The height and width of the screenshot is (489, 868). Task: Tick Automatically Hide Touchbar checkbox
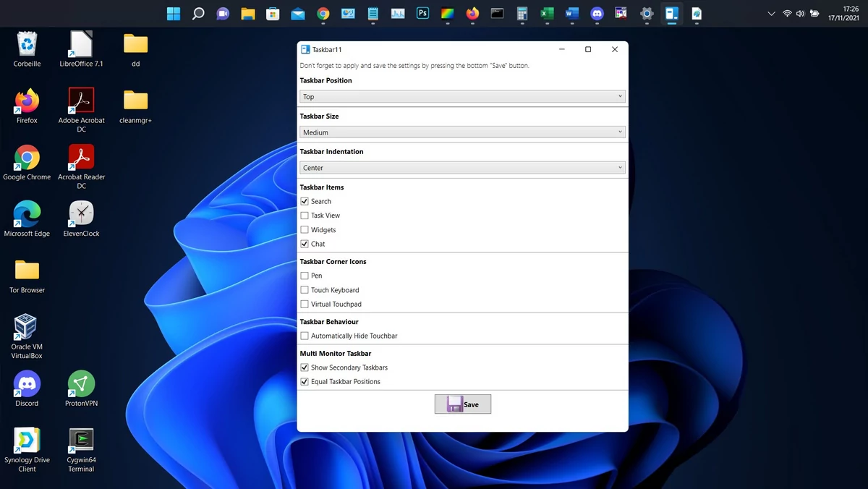pos(305,336)
